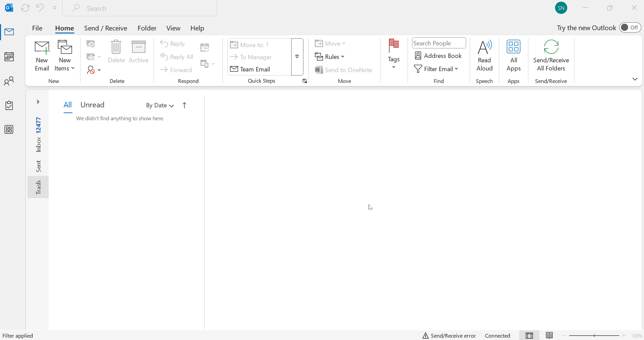Switch to Normal view in status bar
The image size is (644, 340).
coord(529,336)
